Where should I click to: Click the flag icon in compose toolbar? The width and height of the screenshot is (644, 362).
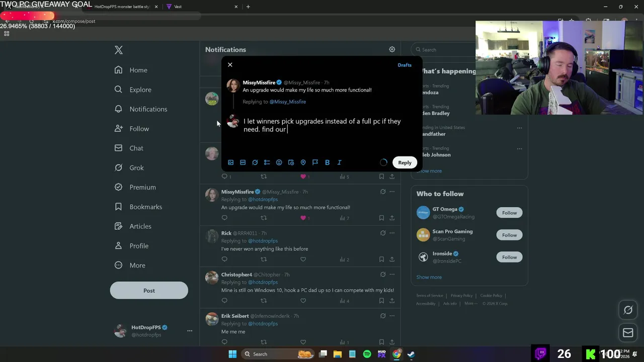[315, 162]
